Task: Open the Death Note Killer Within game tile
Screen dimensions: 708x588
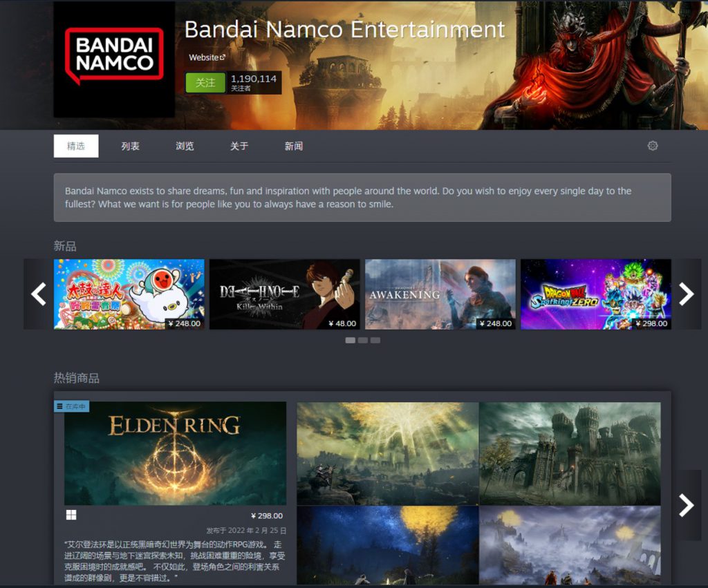Action: 284,294
